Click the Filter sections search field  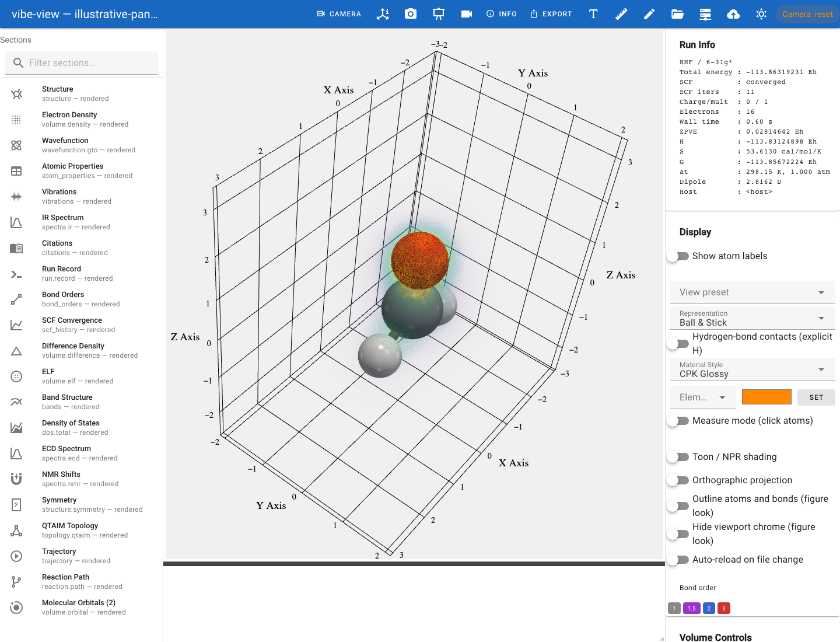(x=82, y=62)
